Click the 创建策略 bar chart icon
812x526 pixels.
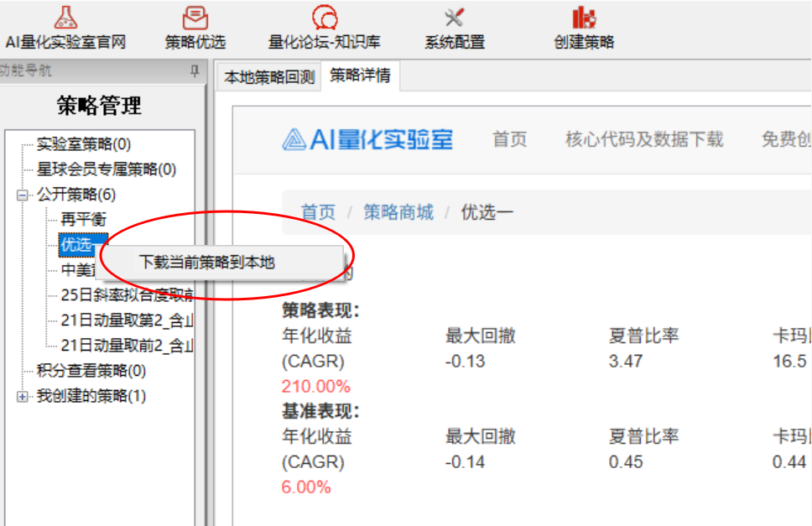(584, 17)
